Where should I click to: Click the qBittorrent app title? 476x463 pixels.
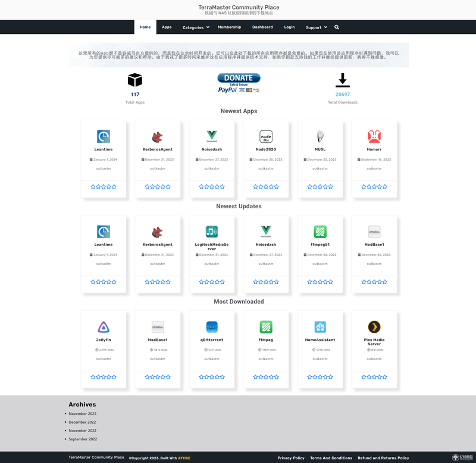point(212,340)
